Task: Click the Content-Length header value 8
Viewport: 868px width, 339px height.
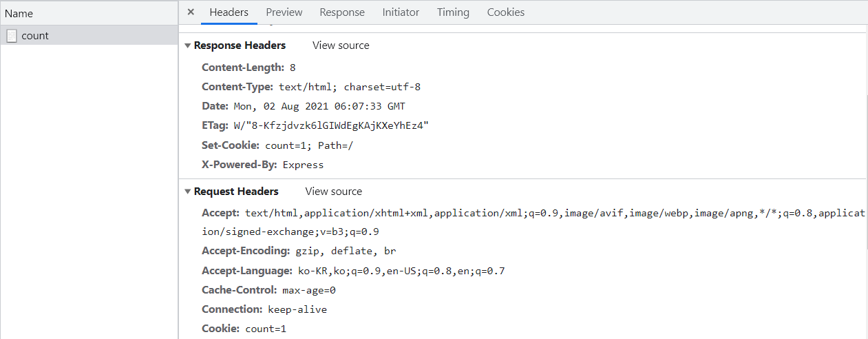Action: 293,68
